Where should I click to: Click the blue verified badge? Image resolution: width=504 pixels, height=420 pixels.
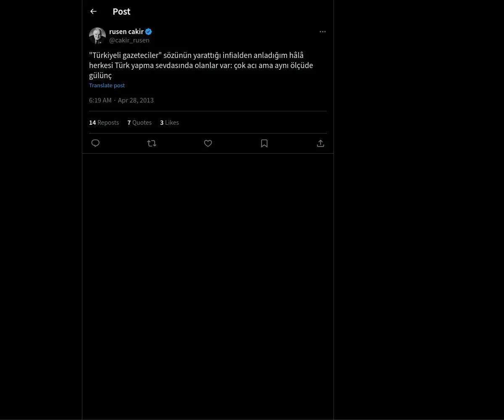[x=149, y=31]
